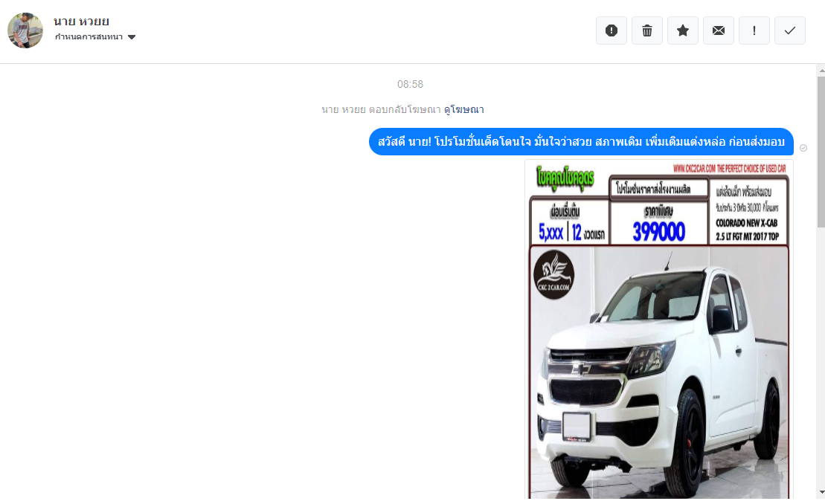Image resolution: width=825 pixels, height=504 pixels.
Task: Click the blue greeting message bubble
Action: pos(581,142)
